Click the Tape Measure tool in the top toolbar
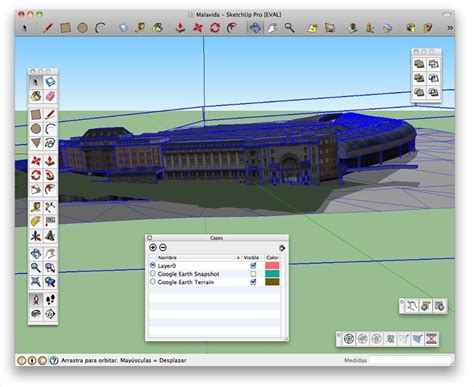474x387 pixels. 139,28
